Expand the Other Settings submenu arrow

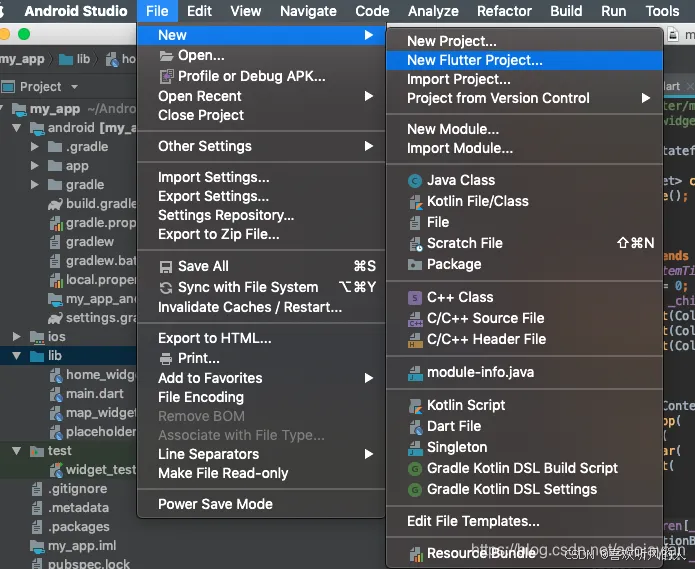point(368,146)
